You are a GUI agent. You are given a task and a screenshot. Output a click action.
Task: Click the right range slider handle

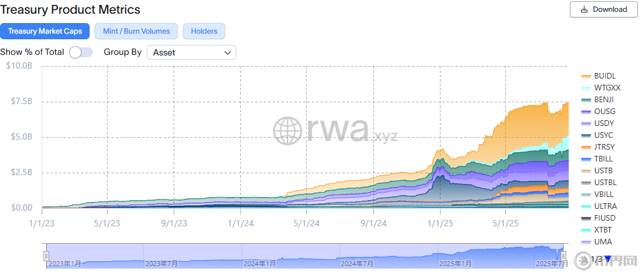[564, 256]
